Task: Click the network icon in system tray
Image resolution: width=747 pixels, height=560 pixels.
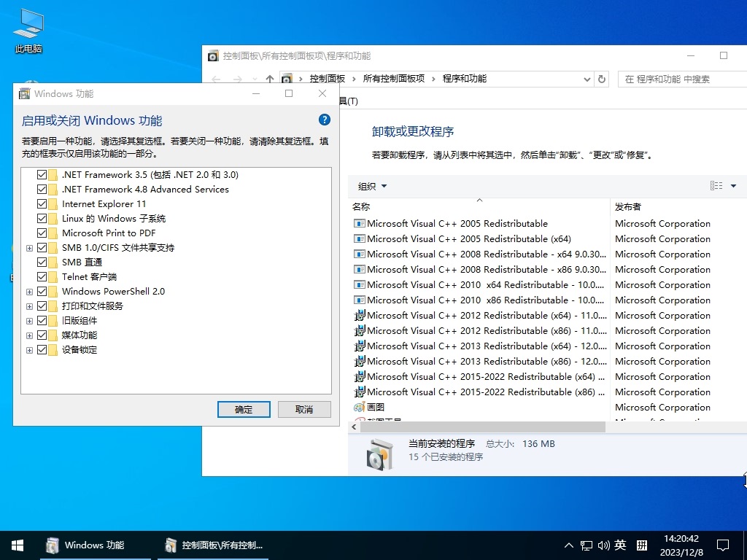Action: pyautogui.click(x=586, y=545)
